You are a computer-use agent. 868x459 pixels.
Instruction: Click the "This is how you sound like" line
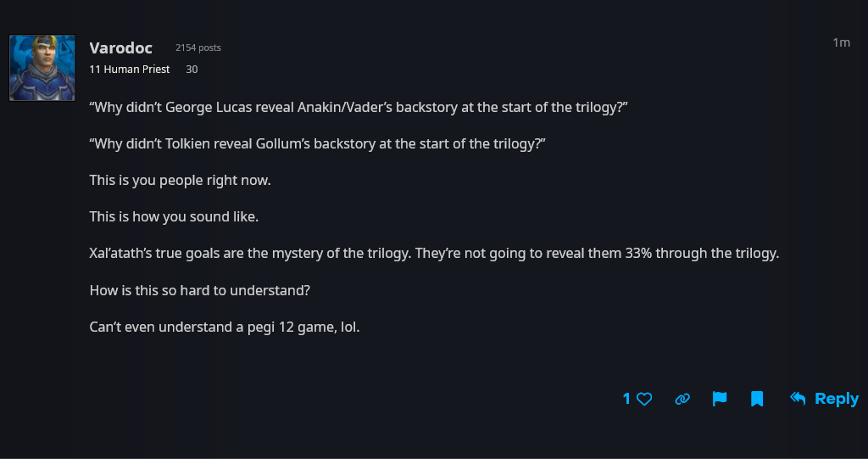175,216
